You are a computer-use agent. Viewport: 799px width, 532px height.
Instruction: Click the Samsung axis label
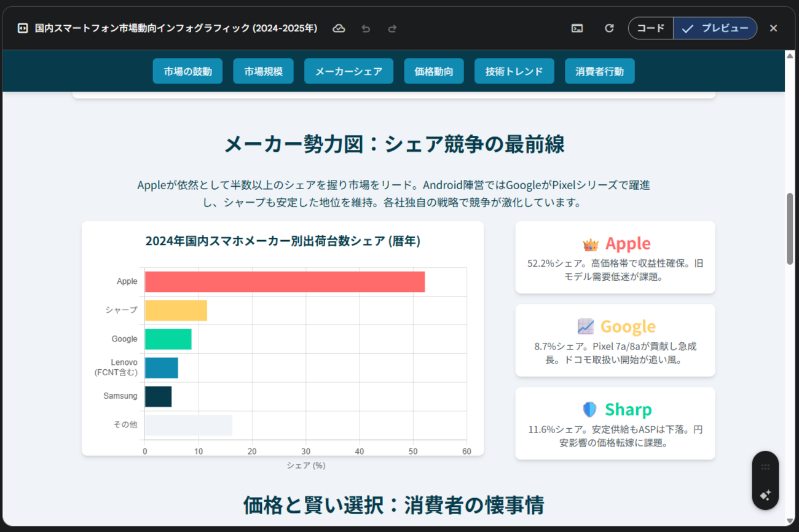point(120,396)
